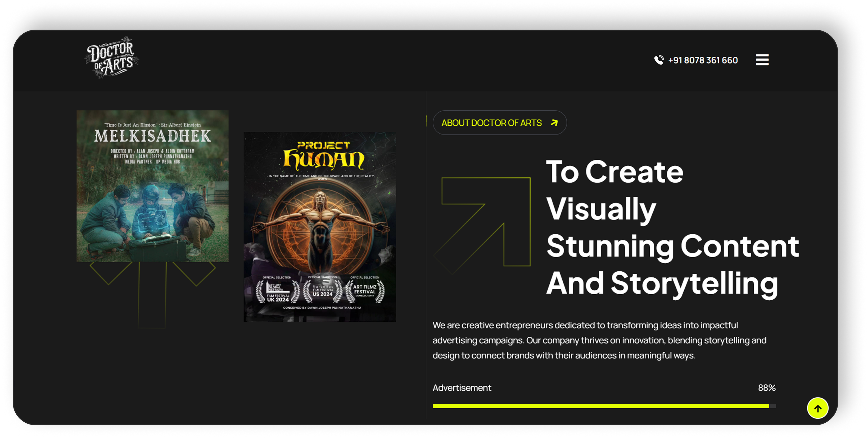Click the About Doctor of Arts button
This screenshot has width=868, height=438.
pyautogui.click(x=499, y=123)
